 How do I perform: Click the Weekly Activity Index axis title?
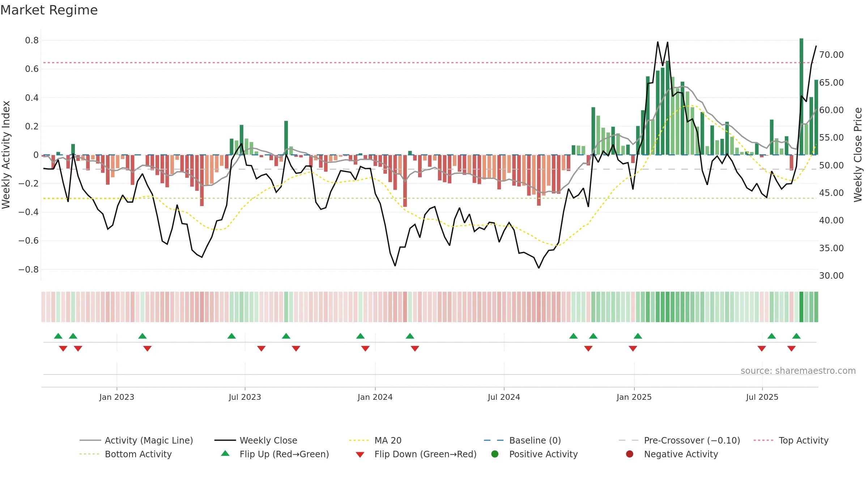click(6, 155)
